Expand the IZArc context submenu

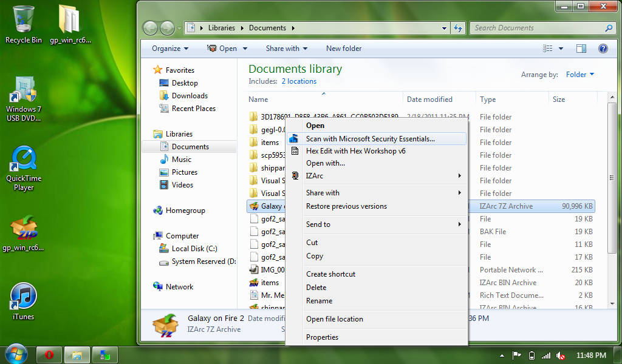click(x=376, y=175)
